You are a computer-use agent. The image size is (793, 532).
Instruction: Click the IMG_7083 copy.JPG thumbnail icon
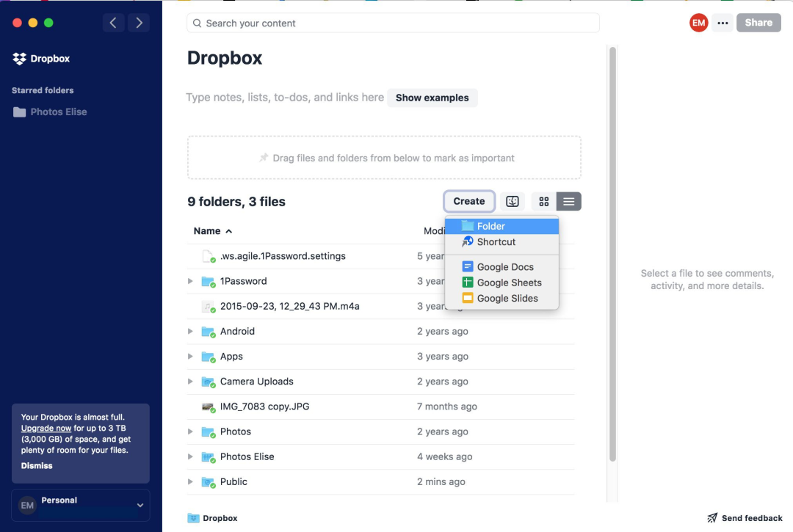[x=208, y=407]
